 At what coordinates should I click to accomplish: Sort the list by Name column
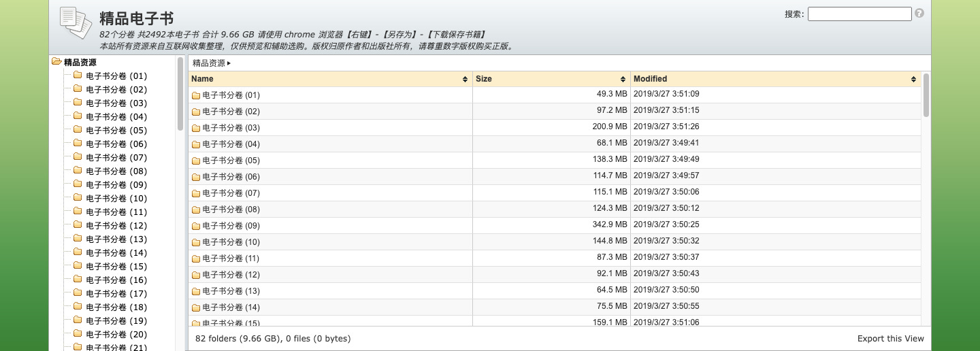tap(330, 79)
